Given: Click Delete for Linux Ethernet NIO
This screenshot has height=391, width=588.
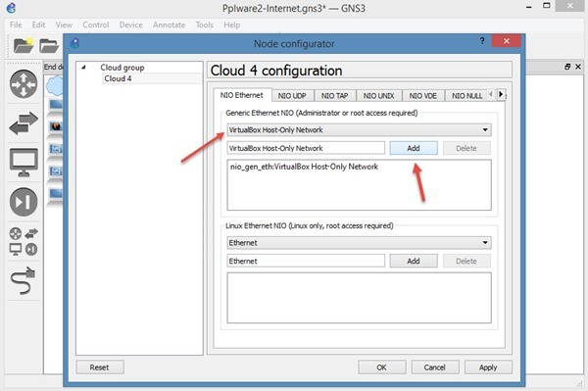Looking at the screenshot, I should click(x=466, y=261).
